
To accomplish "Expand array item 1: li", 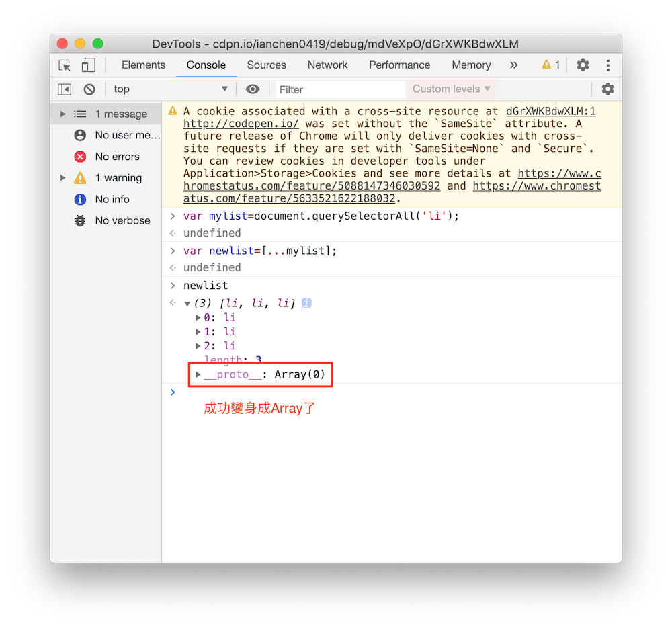I will (x=198, y=332).
